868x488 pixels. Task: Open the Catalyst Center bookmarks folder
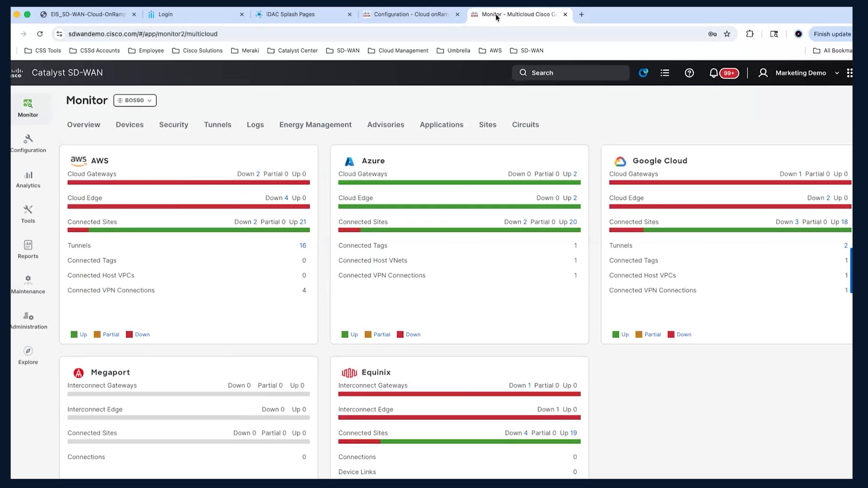(292, 51)
